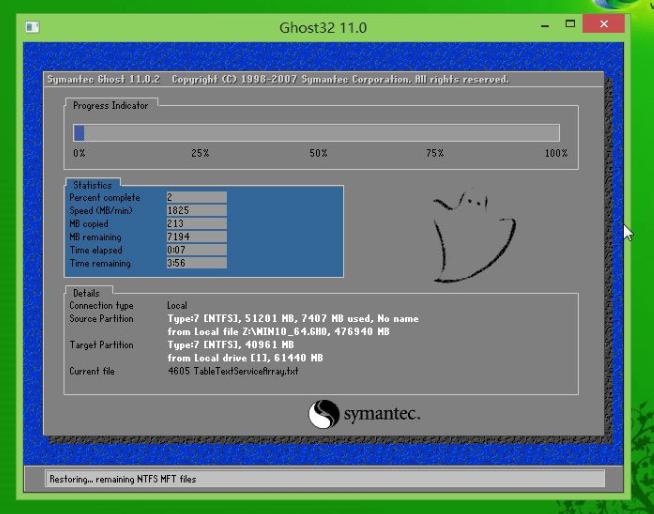This screenshot has width=654, height=514.
Task: Select the Details tab label
Action: (x=86, y=293)
